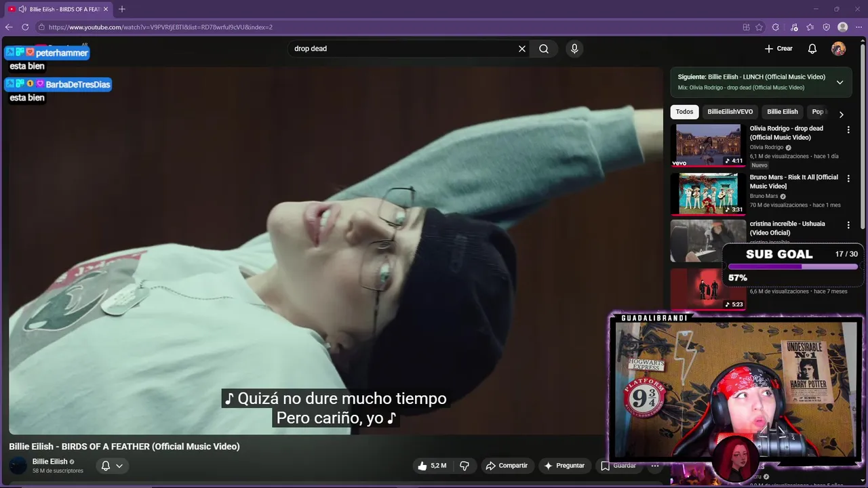The width and height of the screenshot is (868, 488).
Task: Open the Crear menu
Action: [778, 49]
